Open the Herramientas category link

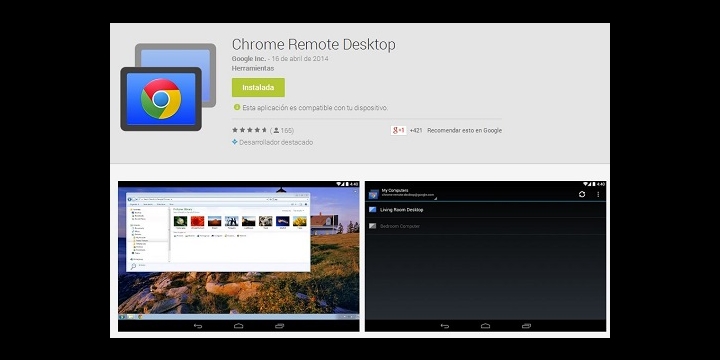pyautogui.click(x=253, y=68)
